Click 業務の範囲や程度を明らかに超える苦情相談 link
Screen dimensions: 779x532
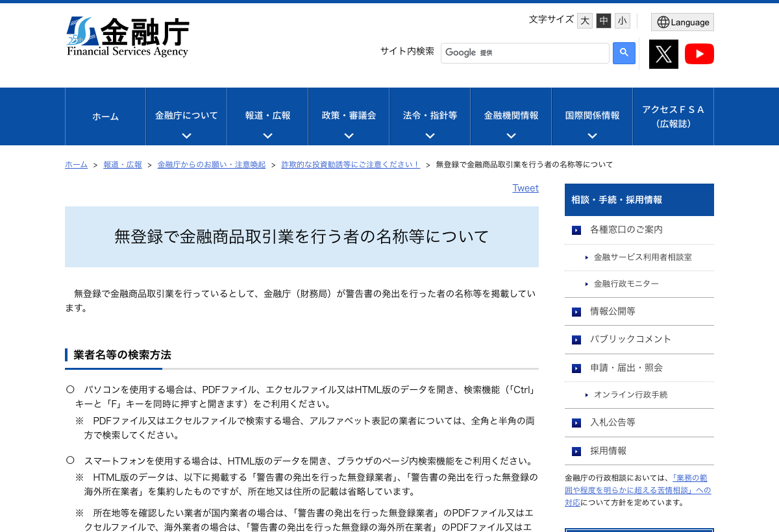click(637, 490)
